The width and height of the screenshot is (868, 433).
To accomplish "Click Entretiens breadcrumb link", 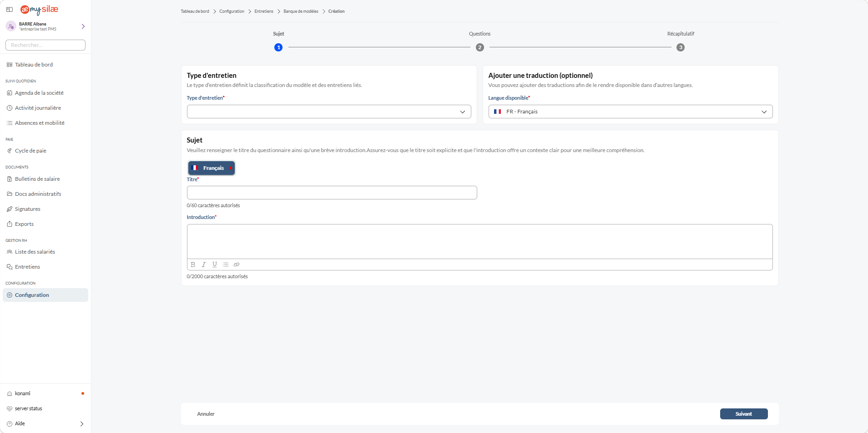I will pyautogui.click(x=264, y=11).
